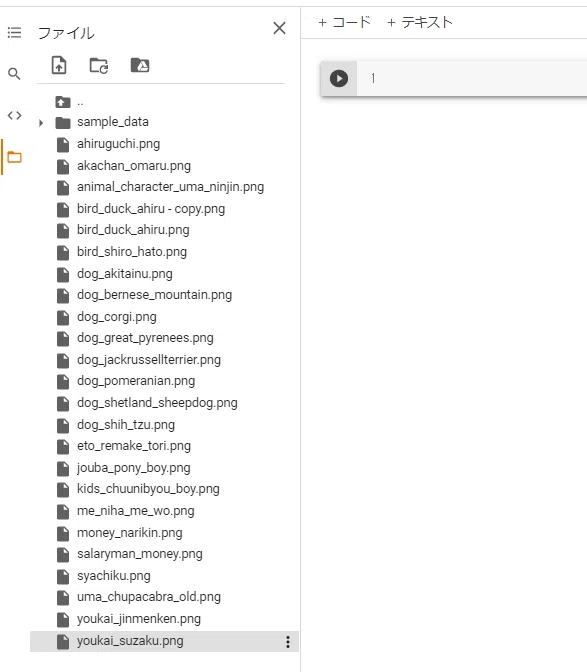Select bird_shiro_hato.png file
This screenshot has height=672, width=587.
(132, 252)
